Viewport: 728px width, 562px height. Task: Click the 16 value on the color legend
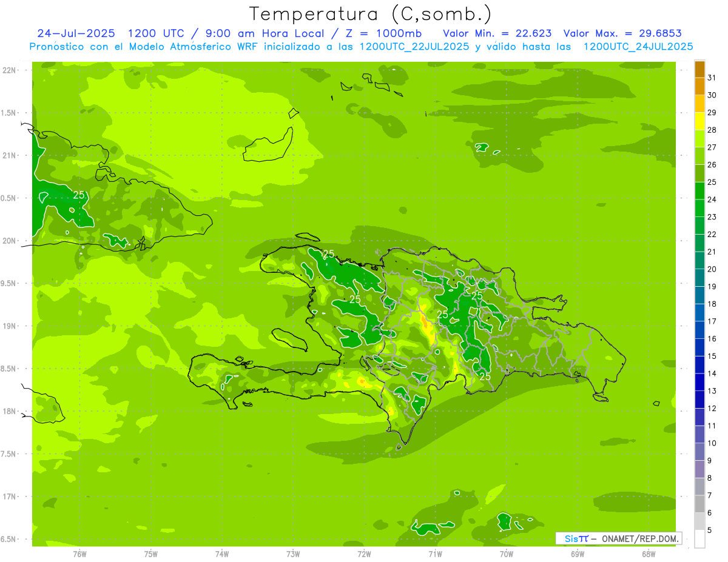[712, 339]
